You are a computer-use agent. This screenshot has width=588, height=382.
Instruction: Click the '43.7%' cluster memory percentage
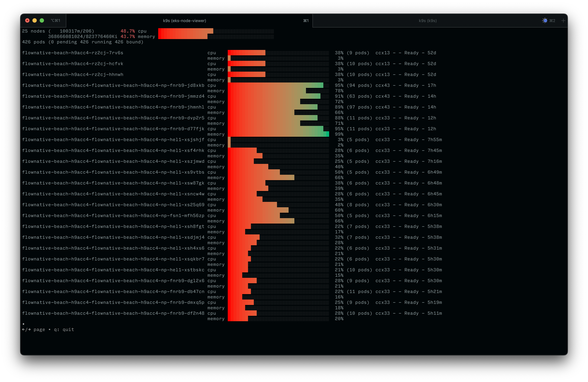pos(128,37)
